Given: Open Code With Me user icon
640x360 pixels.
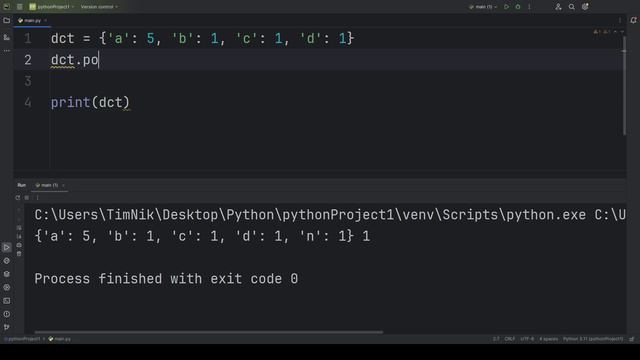Looking at the screenshot, I should tap(558, 7).
